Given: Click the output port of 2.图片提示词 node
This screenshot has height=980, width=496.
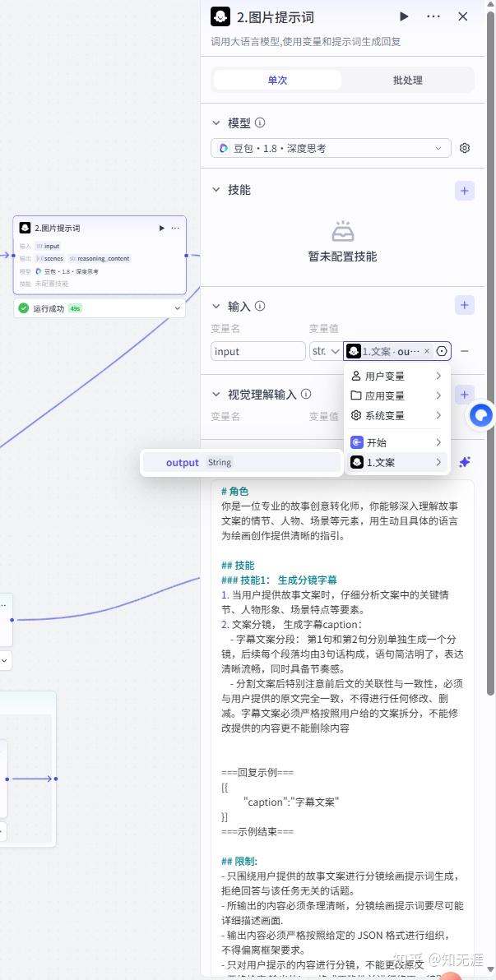Looking at the screenshot, I should click(x=187, y=255).
